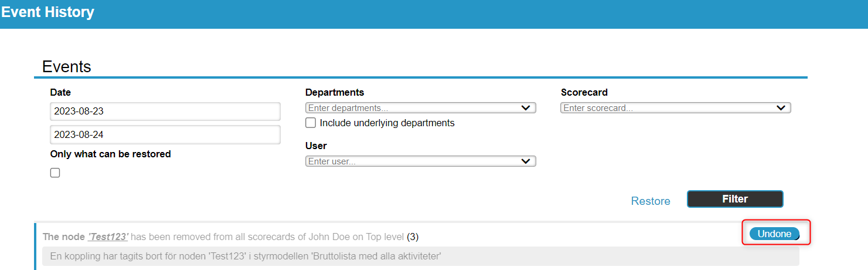Click the start date field showing 2023-08-23
The width and height of the screenshot is (868, 270).
coord(165,111)
